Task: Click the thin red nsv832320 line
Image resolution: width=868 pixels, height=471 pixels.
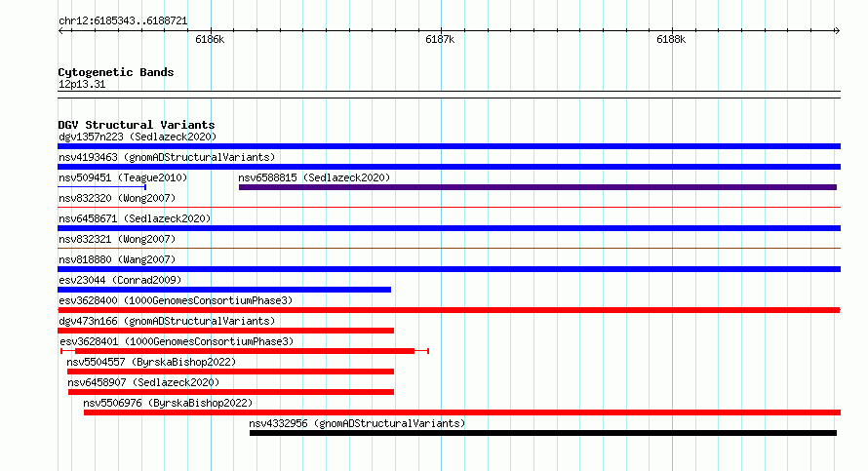Action: click(x=449, y=208)
